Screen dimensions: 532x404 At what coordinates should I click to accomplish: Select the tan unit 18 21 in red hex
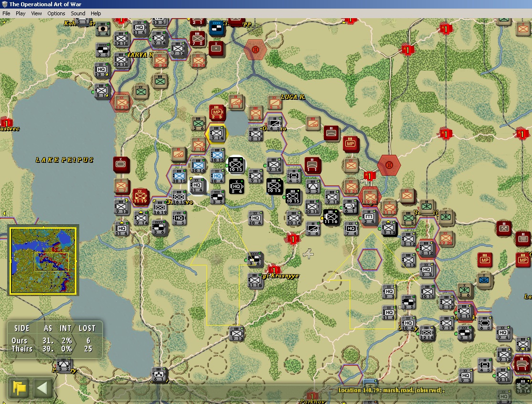[x=121, y=102]
